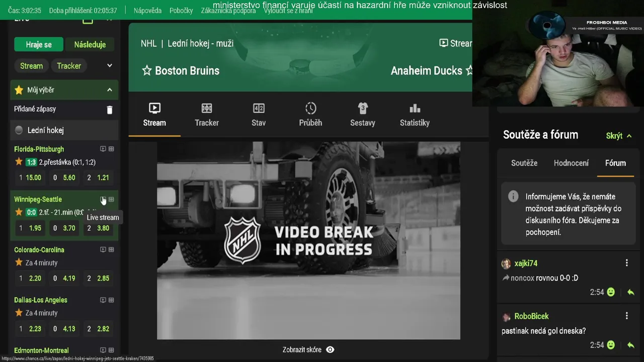The image size is (644, 362).
Task: Reply to RoboBicek forum post
Action: 630,345
